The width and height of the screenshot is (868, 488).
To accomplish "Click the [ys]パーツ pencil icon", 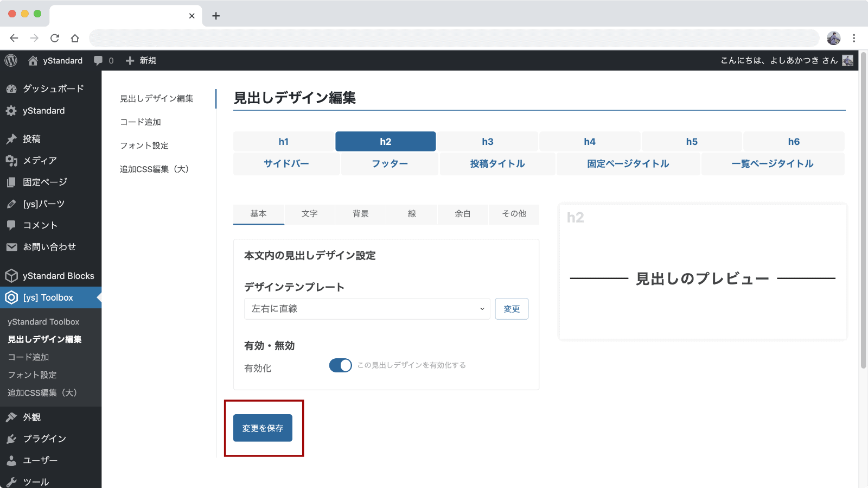I will pos(11,204).
